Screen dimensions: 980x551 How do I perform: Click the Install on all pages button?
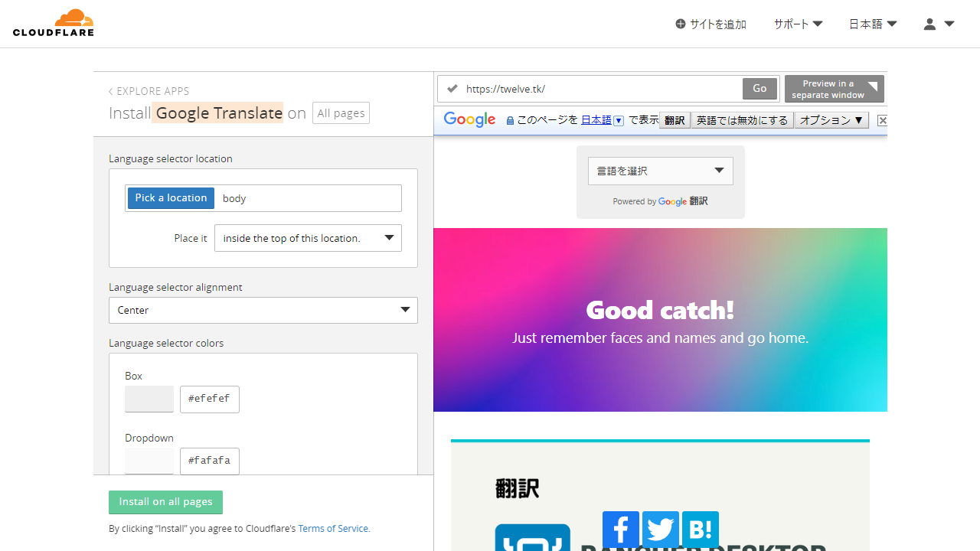(x=165, y=502)
